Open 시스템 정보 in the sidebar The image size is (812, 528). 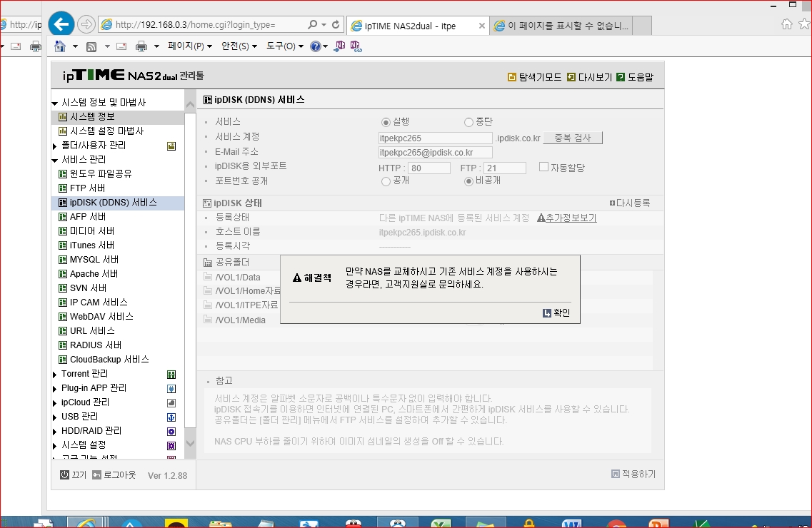pyautogui.click(x=92, y=117)
